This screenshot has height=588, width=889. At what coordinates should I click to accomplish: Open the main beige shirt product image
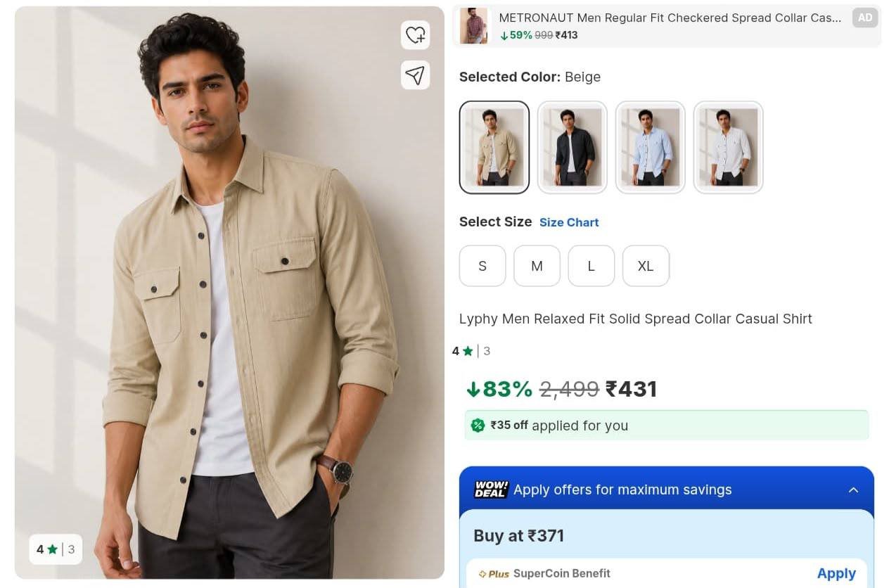(x=229, y=293)
